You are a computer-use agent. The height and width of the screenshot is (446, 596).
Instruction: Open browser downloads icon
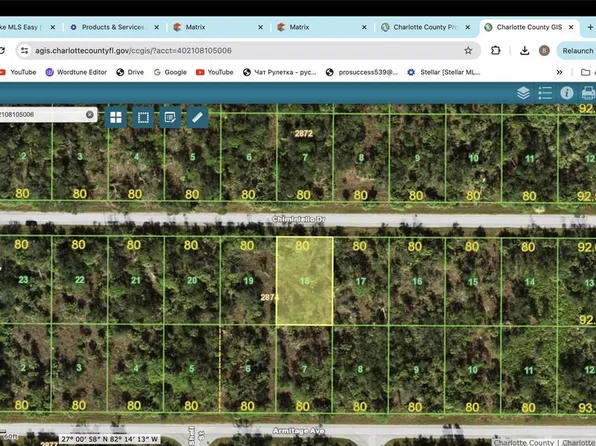[x=525, y=51]
